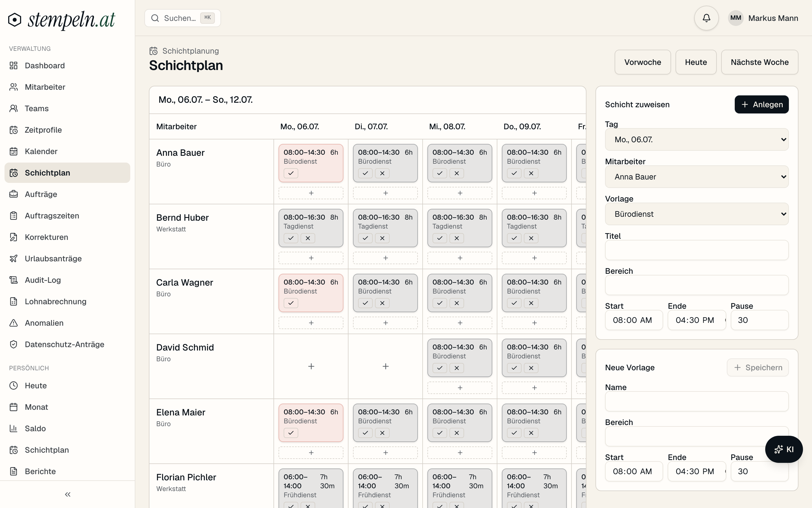The width and height of the screenshot is (812, 508).
Task: Add extra shift below Bernd Huber's Thursday
Action: 535,258
